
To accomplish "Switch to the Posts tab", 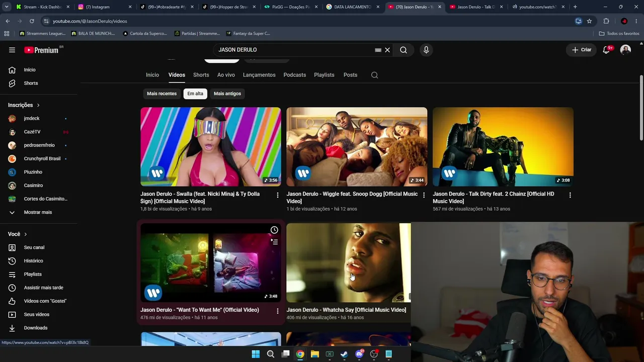I will coord(350,75).
